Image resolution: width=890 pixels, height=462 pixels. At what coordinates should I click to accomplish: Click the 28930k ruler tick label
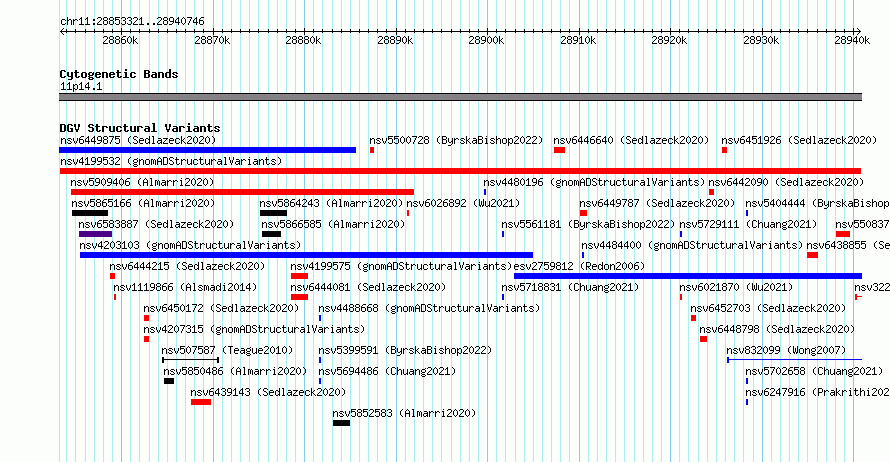click(761, 40)
